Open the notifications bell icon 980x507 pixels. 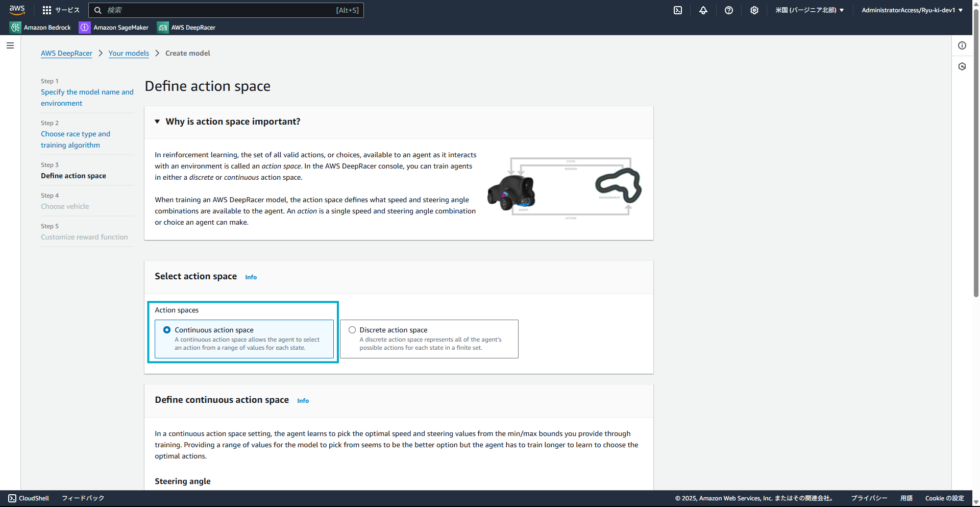coord(703,10)
